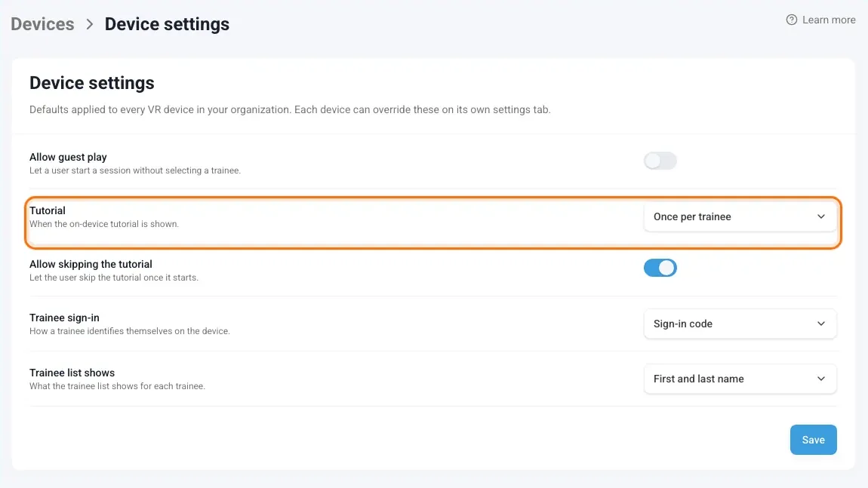Screen dimensions: 868x488
Task: Click the 'Allow guest play' label
Action: click(68, 157)
